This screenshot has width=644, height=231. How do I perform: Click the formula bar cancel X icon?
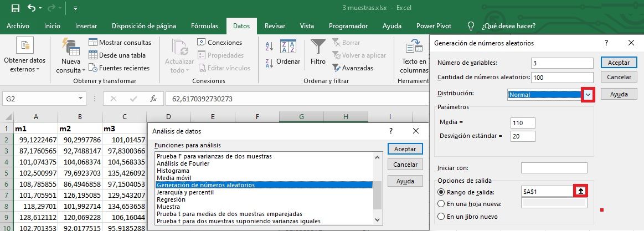[114, 99]
